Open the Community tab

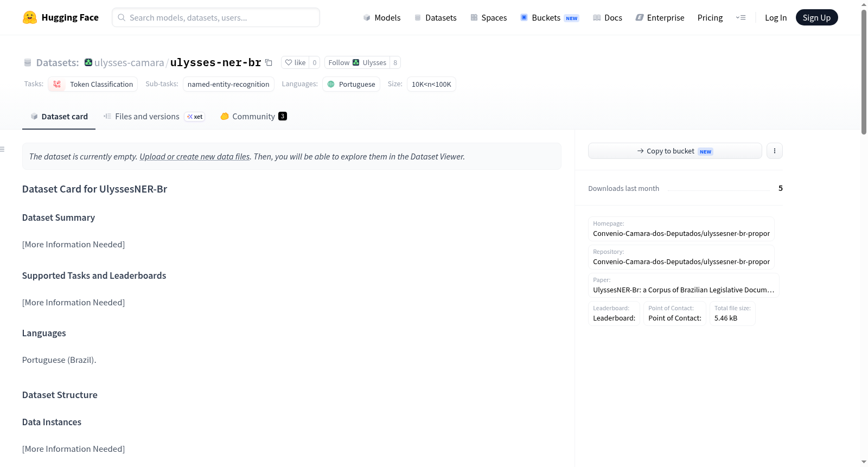[x=253, y=116]
